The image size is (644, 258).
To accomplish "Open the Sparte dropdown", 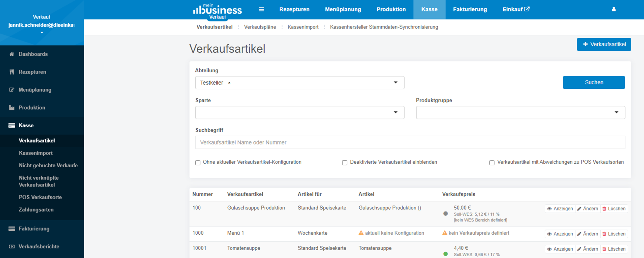I will pyautogui.click(x=300, y=112).
